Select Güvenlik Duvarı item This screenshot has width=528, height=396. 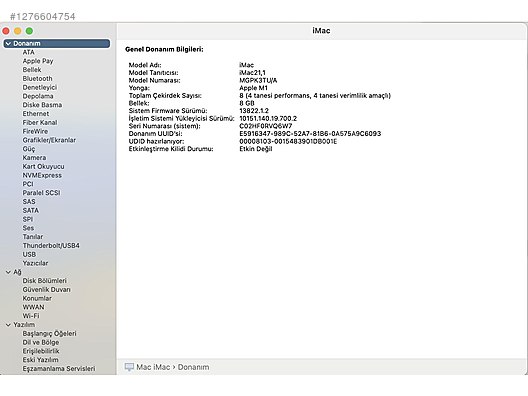(46, 290)
